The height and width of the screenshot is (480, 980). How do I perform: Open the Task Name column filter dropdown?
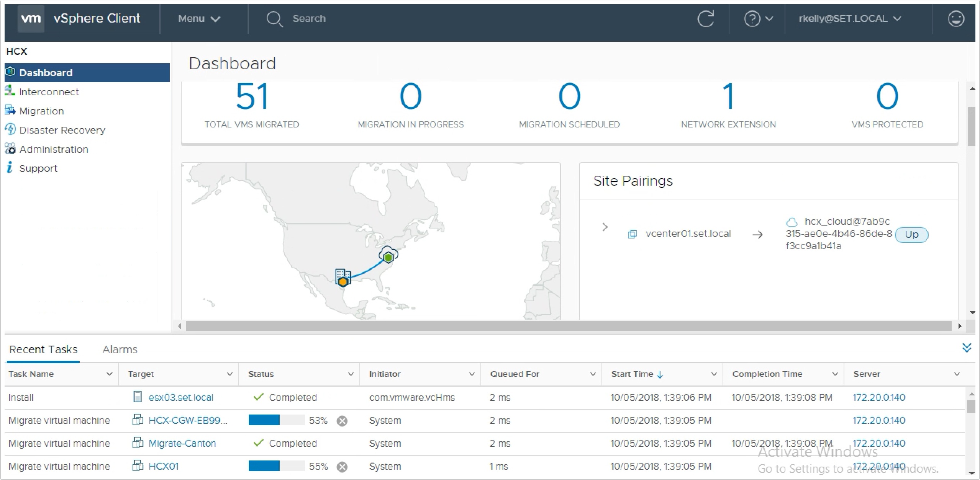click(x=109, y=374)
